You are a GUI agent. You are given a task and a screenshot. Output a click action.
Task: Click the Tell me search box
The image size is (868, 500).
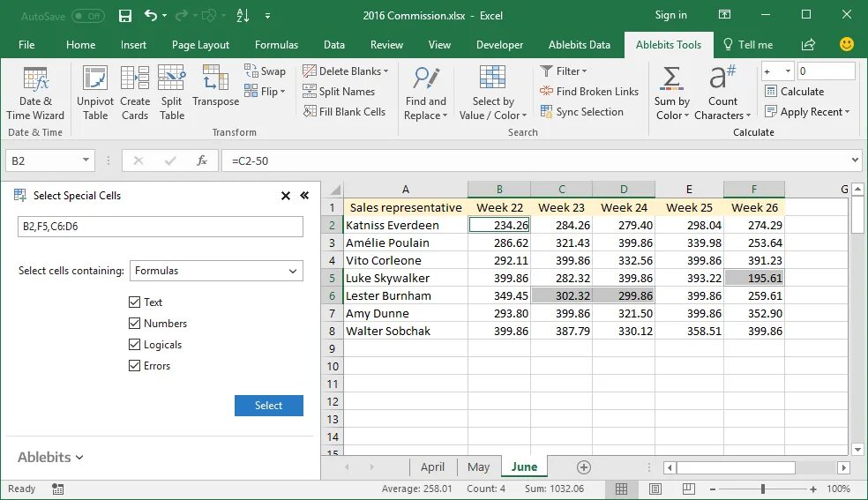748,45
